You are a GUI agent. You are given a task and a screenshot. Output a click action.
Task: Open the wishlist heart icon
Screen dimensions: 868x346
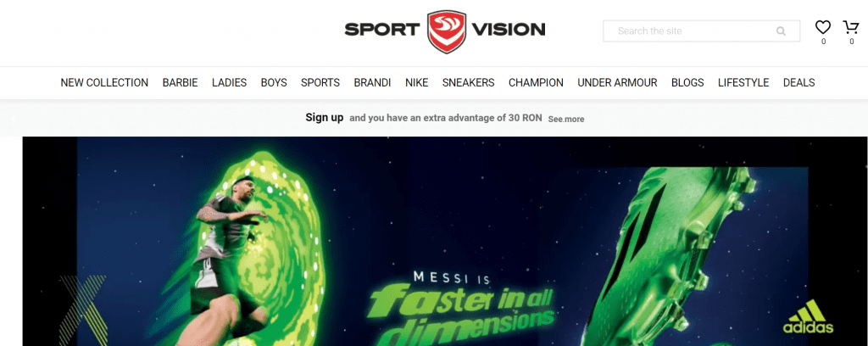tap(823, 27)
